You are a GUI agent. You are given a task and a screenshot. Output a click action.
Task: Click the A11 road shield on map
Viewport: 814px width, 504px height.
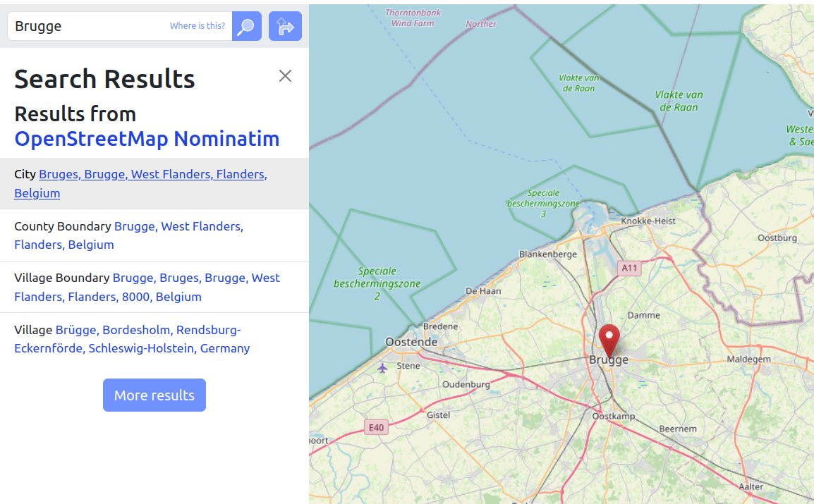(x=628, y=268)
